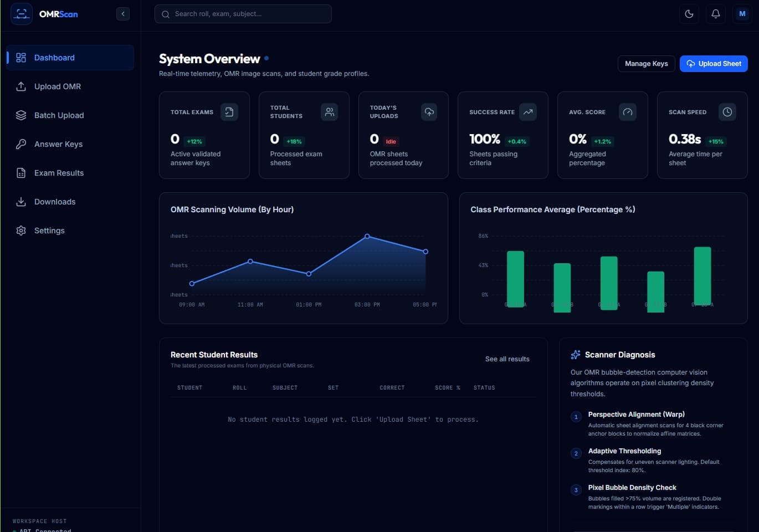Click the STATUS column header
759x532 pixels.
(484, 388)
